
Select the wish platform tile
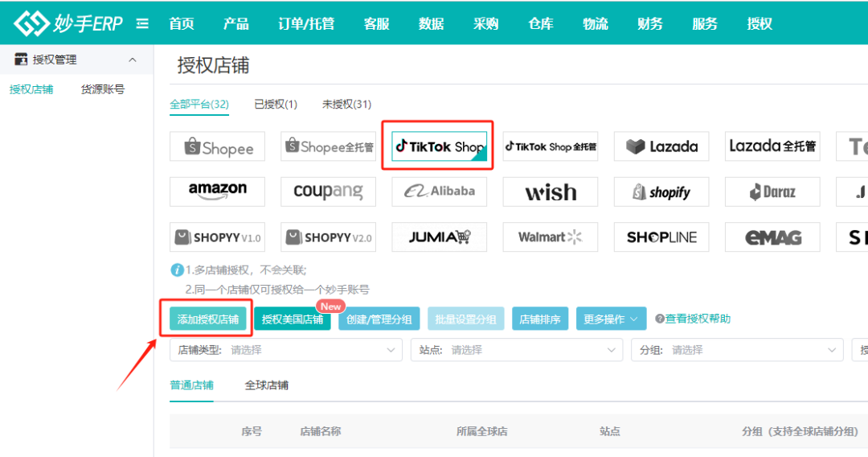pyautogui.click(x=551, y=191)
